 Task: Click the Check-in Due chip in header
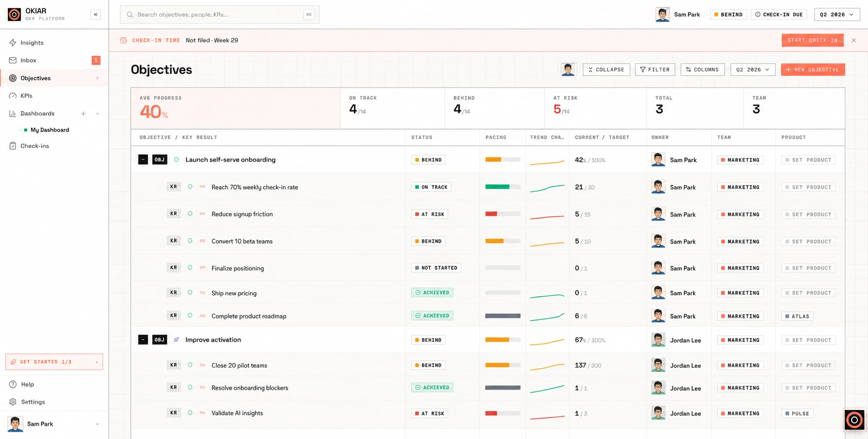pos(779,15)
